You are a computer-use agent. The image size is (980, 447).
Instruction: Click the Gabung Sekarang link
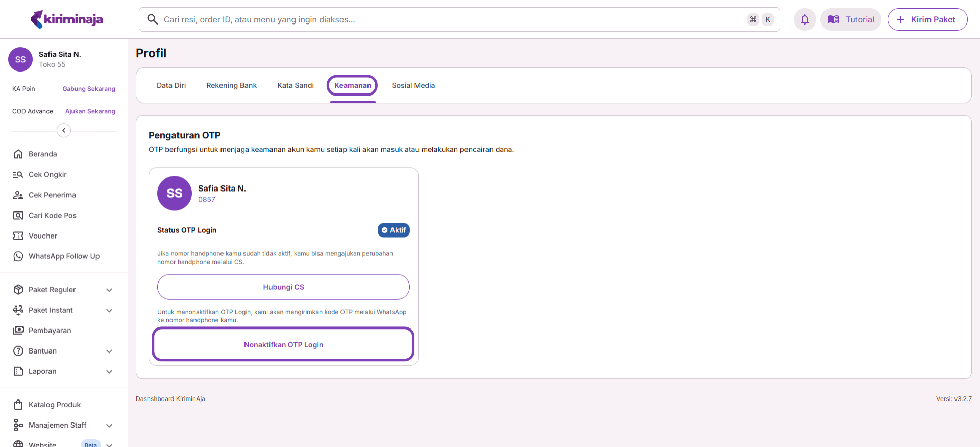coord(89,89)
